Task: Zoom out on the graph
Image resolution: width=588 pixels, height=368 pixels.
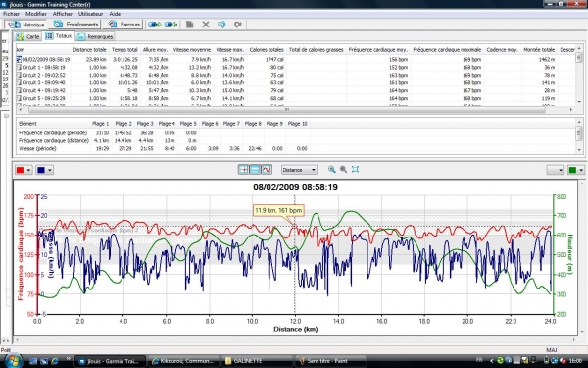Action: [x=343, y=170]
